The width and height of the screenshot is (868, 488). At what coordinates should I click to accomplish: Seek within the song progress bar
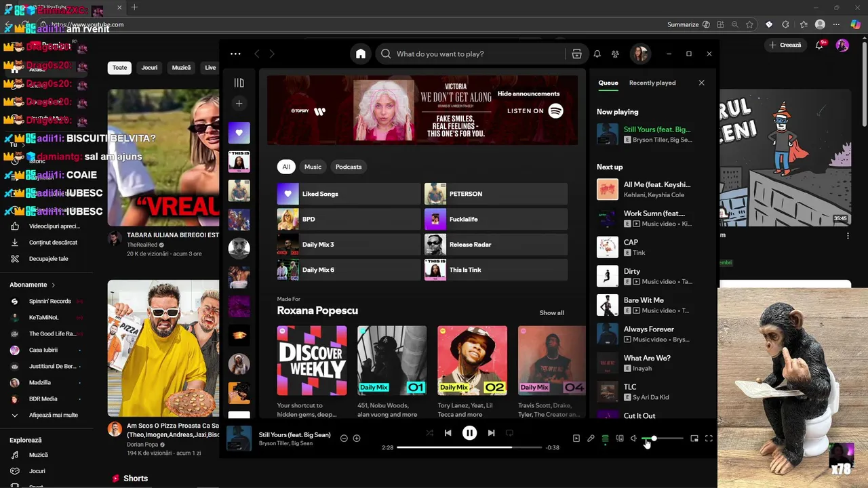click(x=469, y=447)
